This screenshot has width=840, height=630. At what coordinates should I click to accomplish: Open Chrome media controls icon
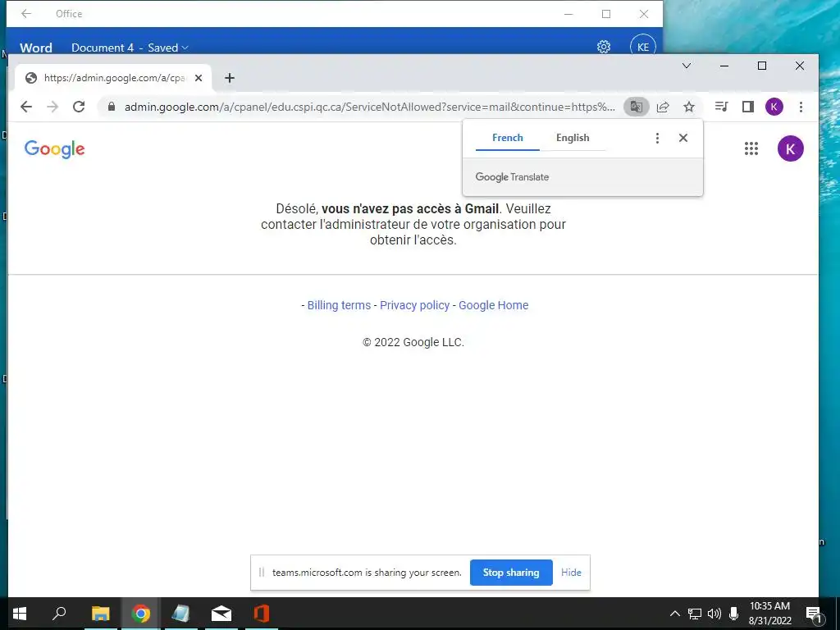point(722,107)
